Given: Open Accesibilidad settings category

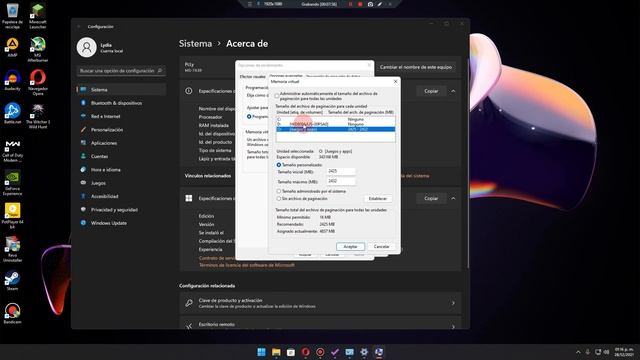Looking at the screenshot, I should (121, 196).
